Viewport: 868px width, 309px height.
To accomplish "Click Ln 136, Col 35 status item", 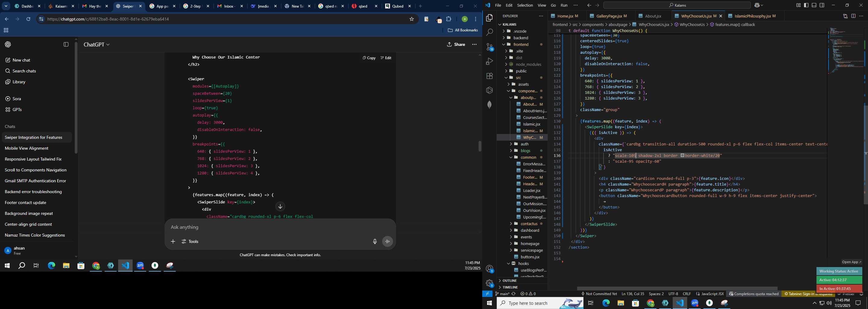I will click(633, 294).
